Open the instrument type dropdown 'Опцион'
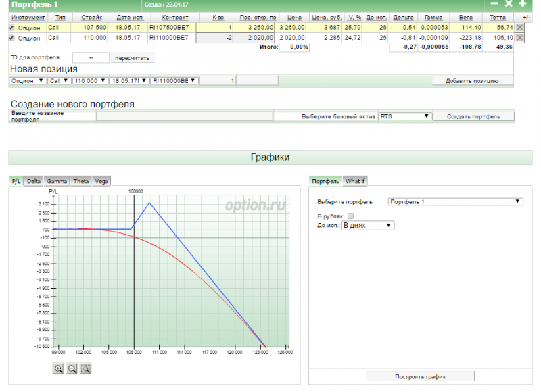This screenshot has width=541, height=392. pyautogui.click(x=27, y=80)
